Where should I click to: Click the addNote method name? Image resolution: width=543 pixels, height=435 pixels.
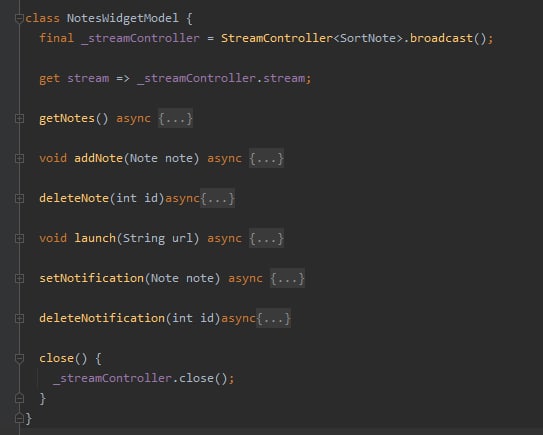coord(98,158)
